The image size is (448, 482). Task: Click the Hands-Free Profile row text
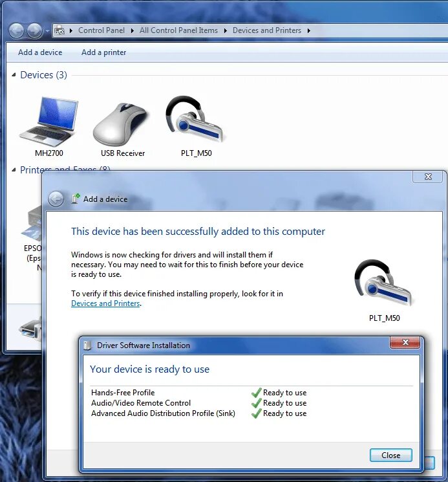point(123,393)
